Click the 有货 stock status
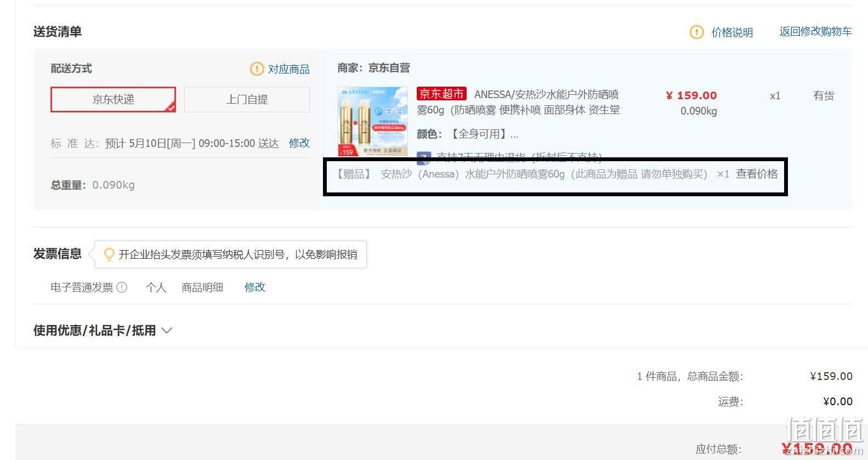868x460 pixels. [x=824, y=95]
